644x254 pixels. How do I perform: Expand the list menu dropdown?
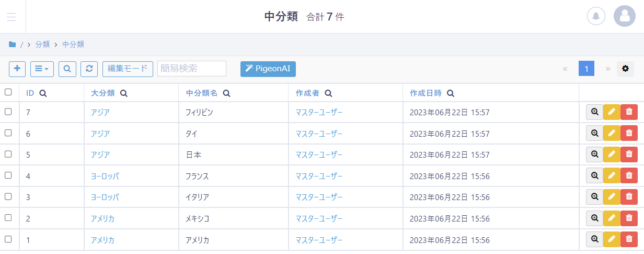point(42,69)
